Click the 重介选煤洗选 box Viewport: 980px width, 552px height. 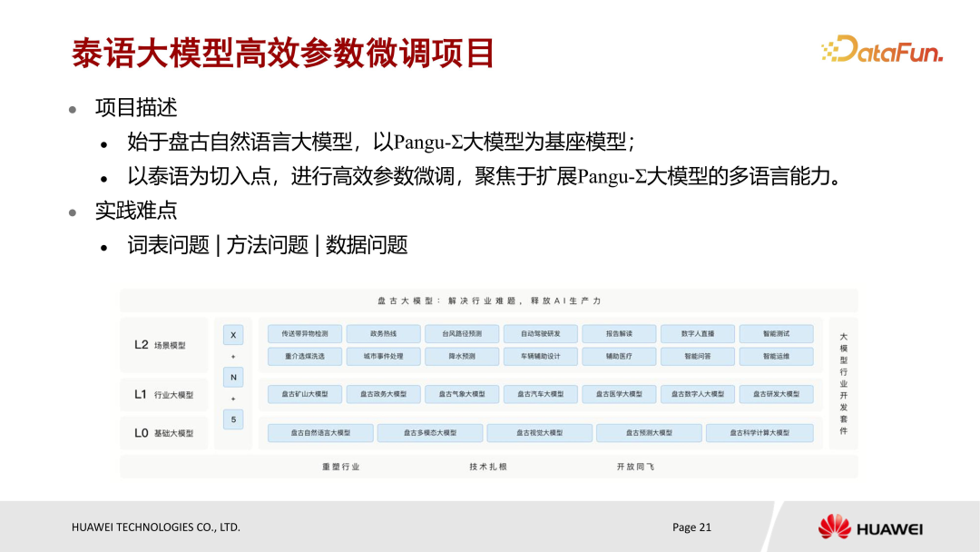304,356
